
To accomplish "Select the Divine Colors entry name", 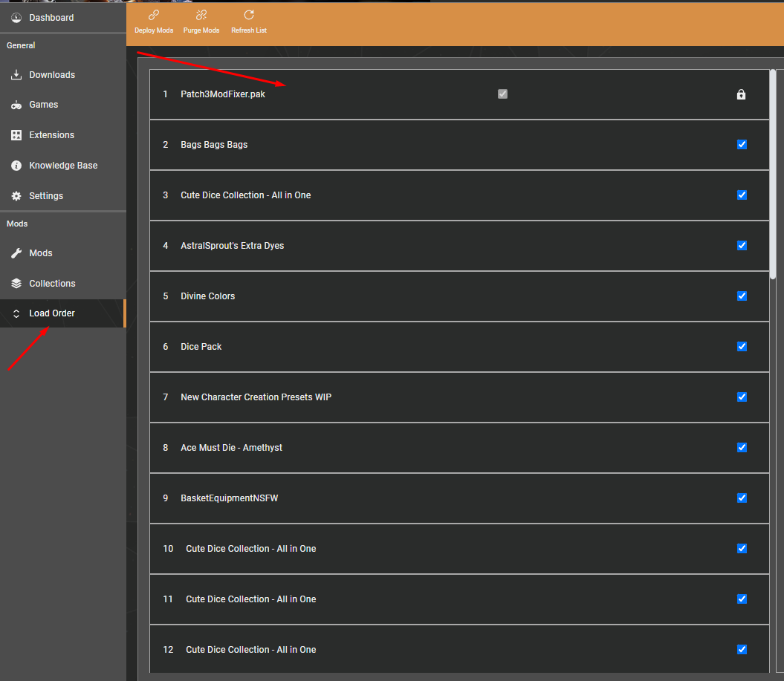I will coord(208,296).
